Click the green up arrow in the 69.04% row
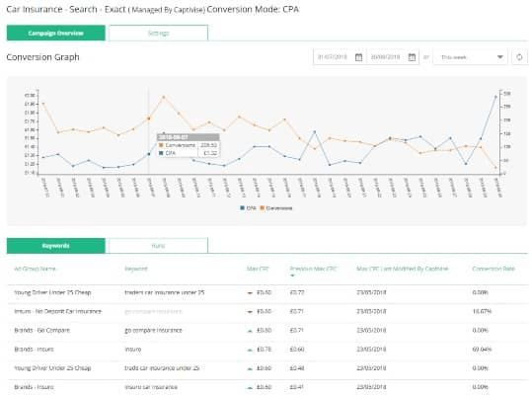 click(x=250, y=350)
